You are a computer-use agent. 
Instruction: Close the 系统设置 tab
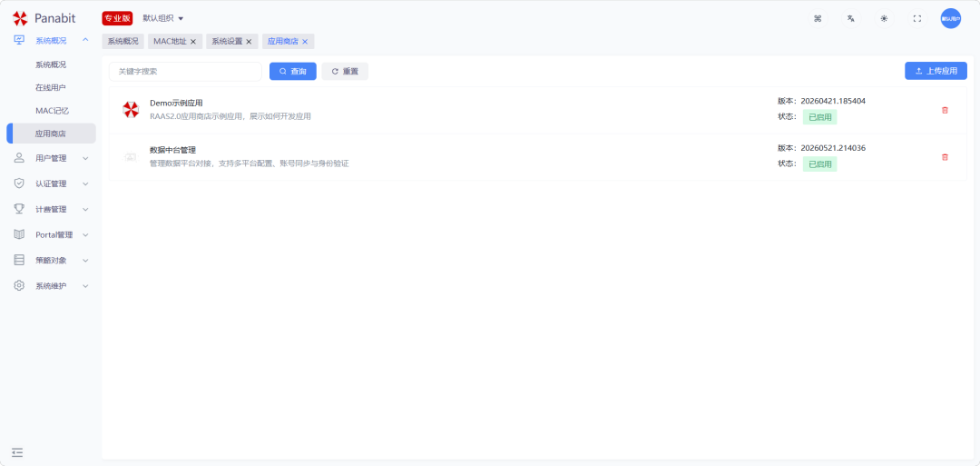tap(248, 42)
